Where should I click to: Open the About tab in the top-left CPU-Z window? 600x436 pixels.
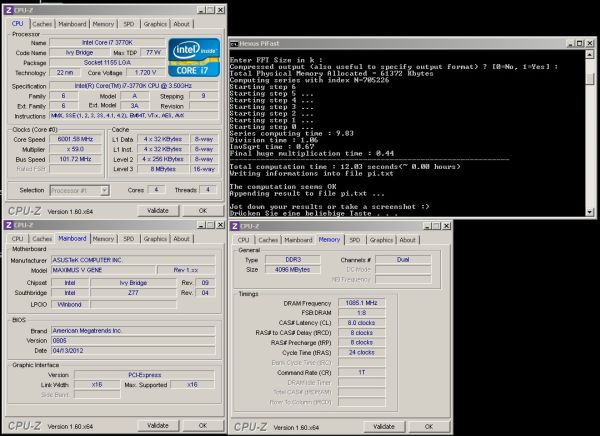coord(181,24)
